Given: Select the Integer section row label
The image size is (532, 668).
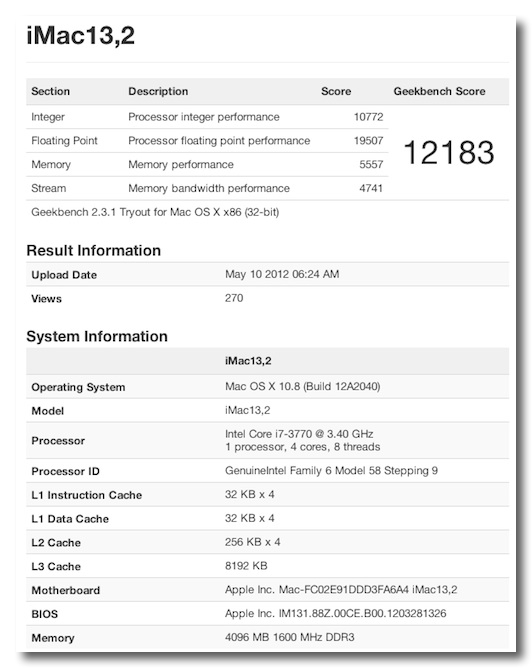Looking at the screenshot, I should click(48, 117).
